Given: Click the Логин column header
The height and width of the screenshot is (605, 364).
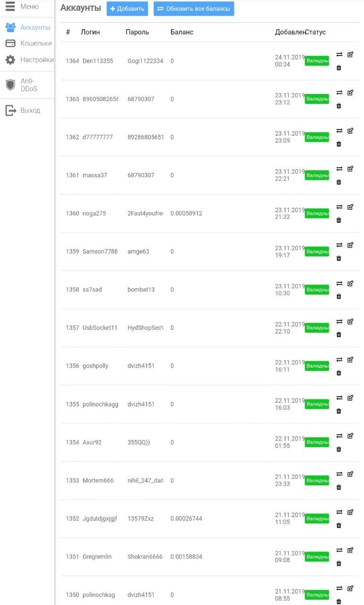Looking at the screenshot, I should (90, 32).
